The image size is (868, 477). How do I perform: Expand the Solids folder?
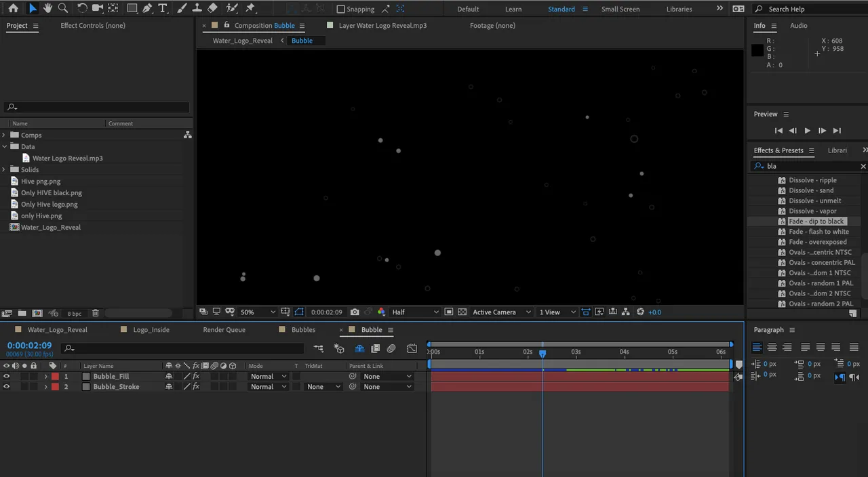[4, 169]
